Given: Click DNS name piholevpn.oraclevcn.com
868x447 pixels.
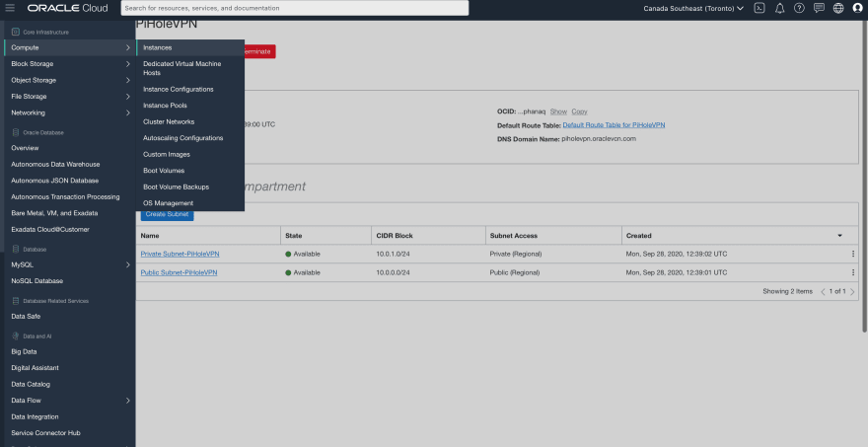Looking at the screenshot, I should 599,139.
